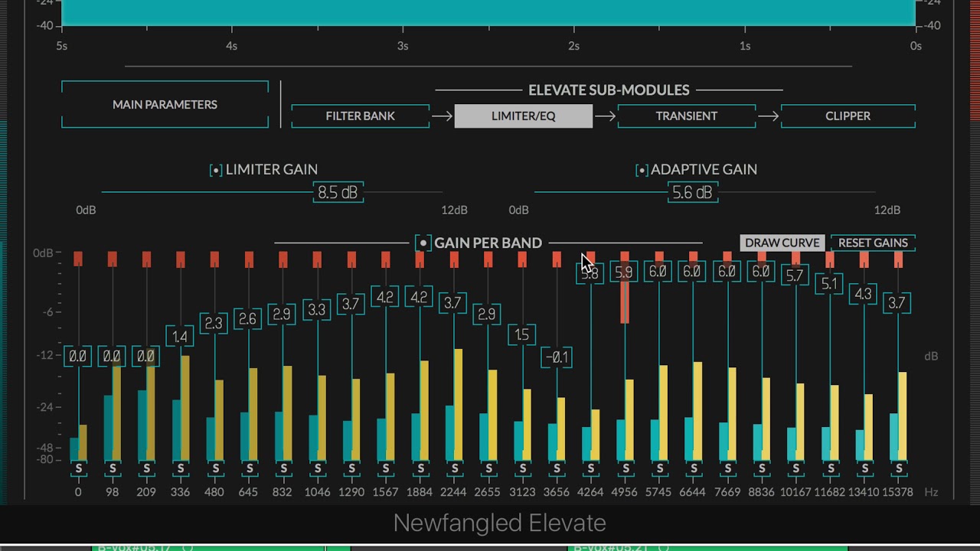The height and width of the screenshot is (551, 980).
Task: Click the 5.1 gain handle on 11682 Hz band
Action: pyautogui.click(x=829, y=284)
